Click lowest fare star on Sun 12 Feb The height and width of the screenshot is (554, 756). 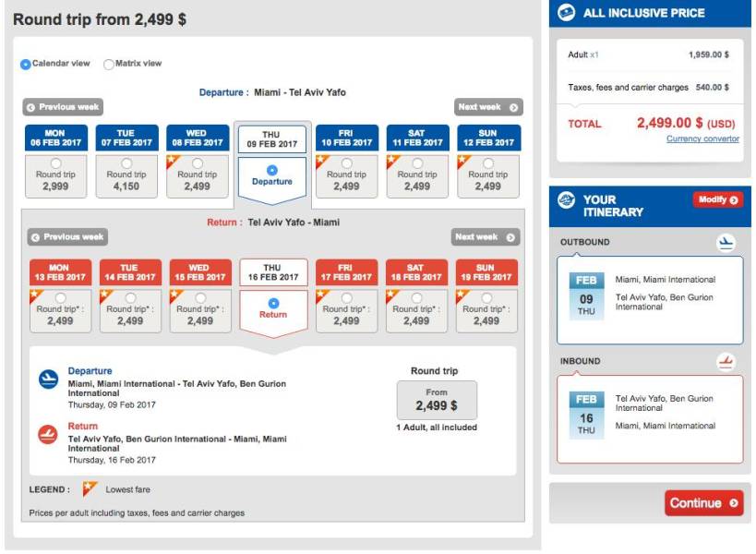(x=462, y=161)
